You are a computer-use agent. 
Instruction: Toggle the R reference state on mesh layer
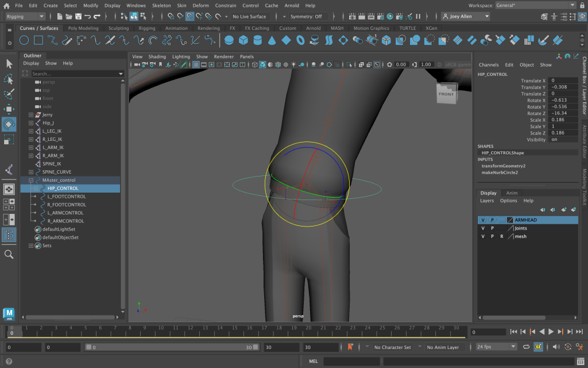point(501,236)
